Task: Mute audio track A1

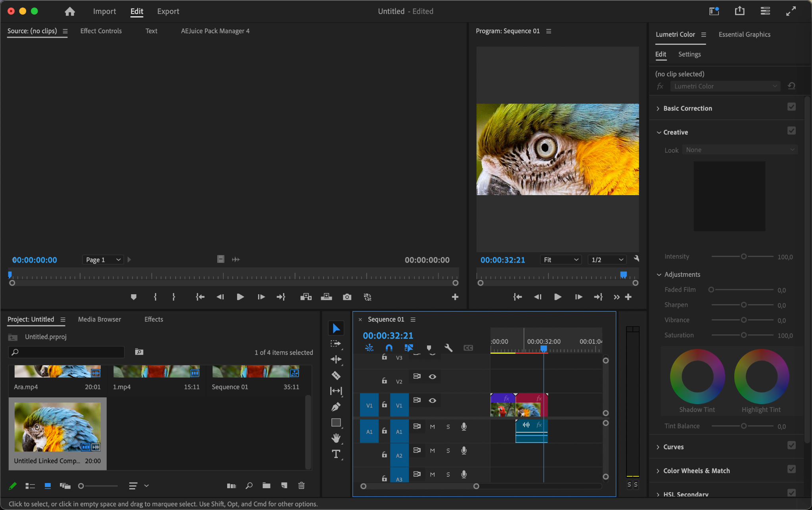Action: [x=432, y=427]
